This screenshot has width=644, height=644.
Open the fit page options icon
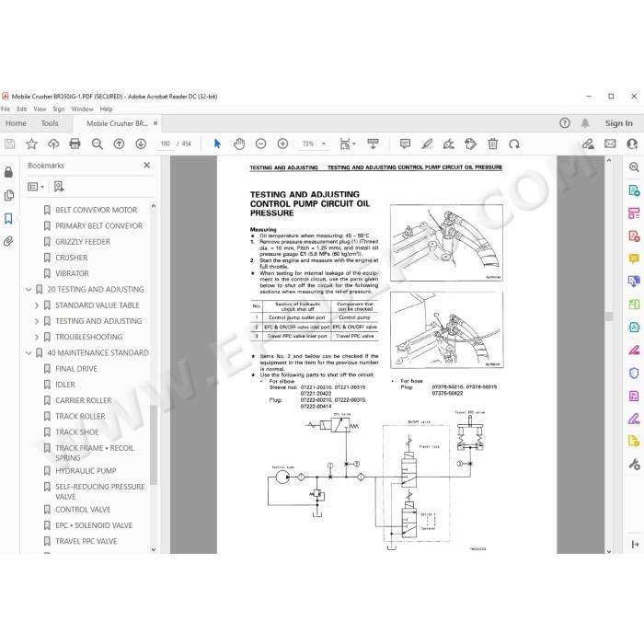coord(345,144)
